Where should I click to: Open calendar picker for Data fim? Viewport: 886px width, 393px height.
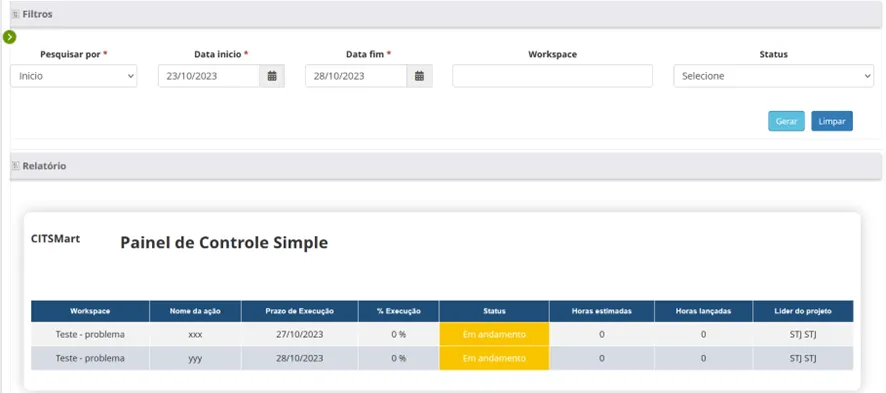click(x=419, y=76)
